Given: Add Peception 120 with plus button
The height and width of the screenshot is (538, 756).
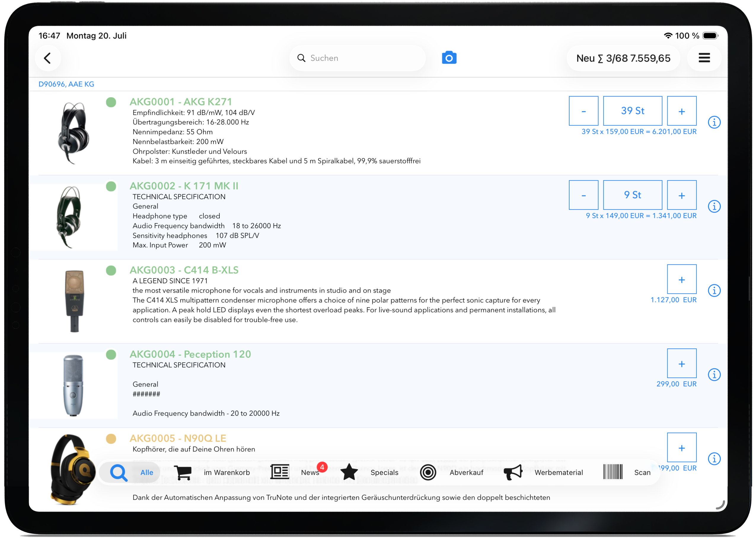Looking at the screenshot, I should [681, 364].
